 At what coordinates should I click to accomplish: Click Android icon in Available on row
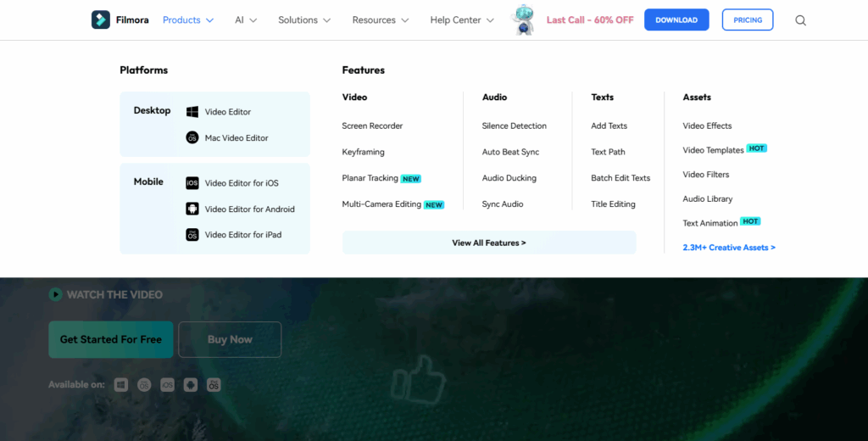pyautogui.click(x=191, y=385)
